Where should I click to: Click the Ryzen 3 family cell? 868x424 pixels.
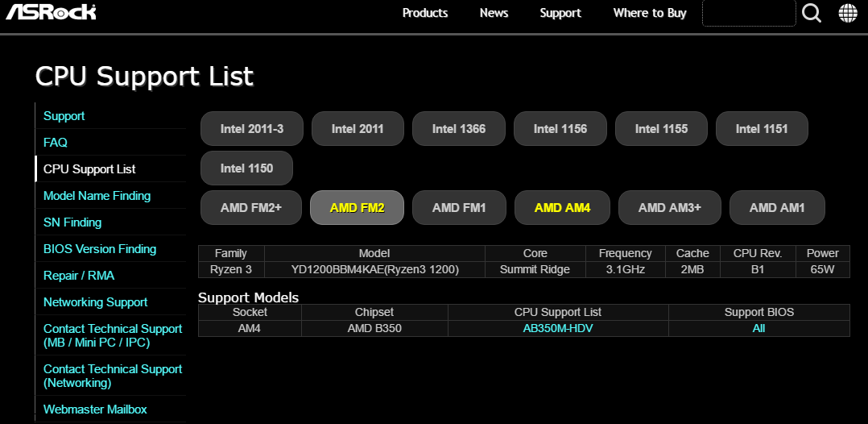(x=231, y=270)
